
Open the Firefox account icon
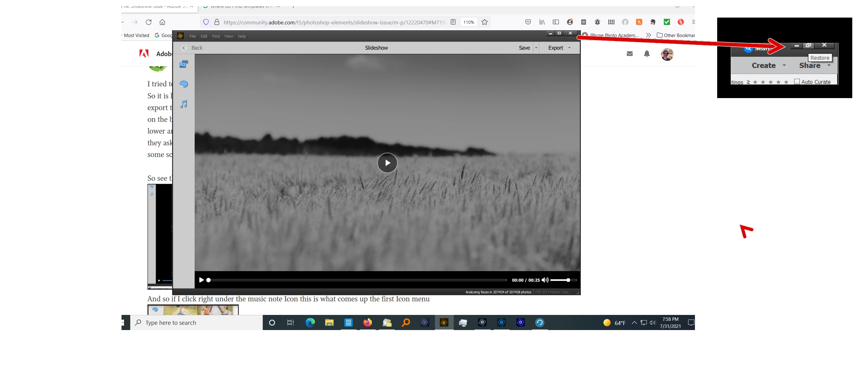coord(570,22)
